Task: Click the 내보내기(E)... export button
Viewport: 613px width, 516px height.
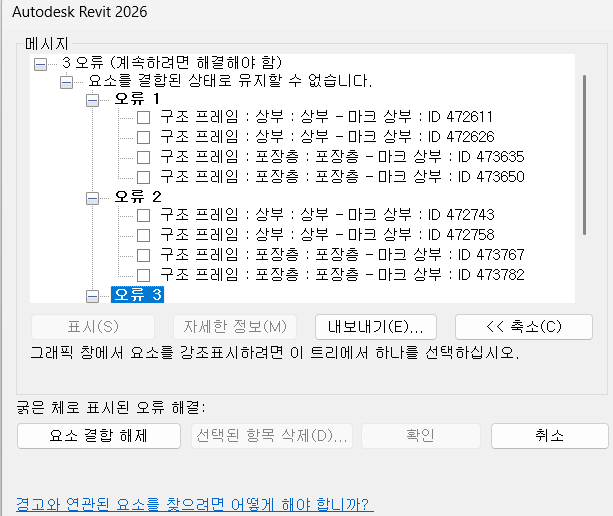Action: pos(376,327)
